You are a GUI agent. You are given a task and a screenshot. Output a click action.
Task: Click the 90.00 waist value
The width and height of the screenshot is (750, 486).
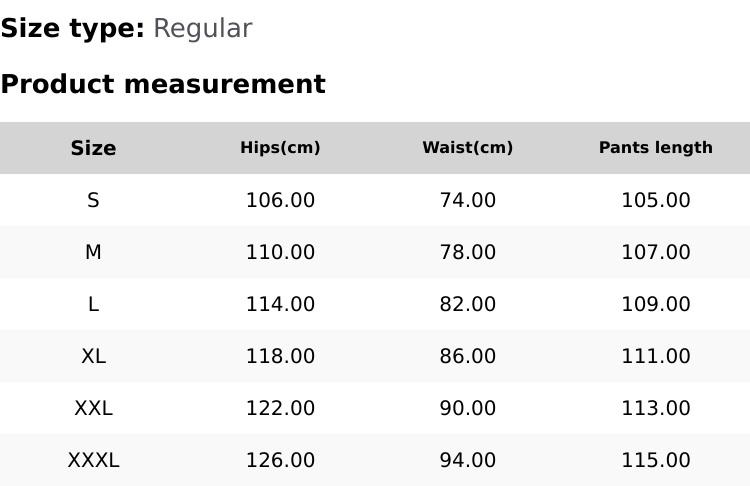pyautogui.click(x=467, y=408)
